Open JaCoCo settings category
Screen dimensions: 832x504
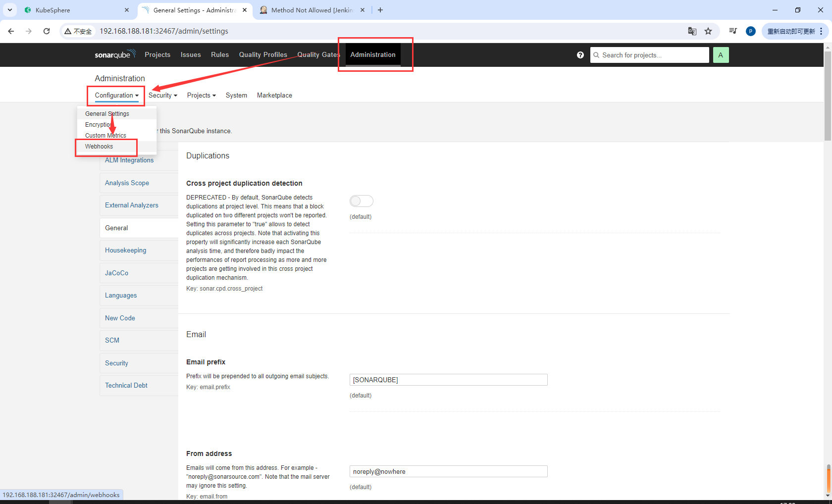139,273
